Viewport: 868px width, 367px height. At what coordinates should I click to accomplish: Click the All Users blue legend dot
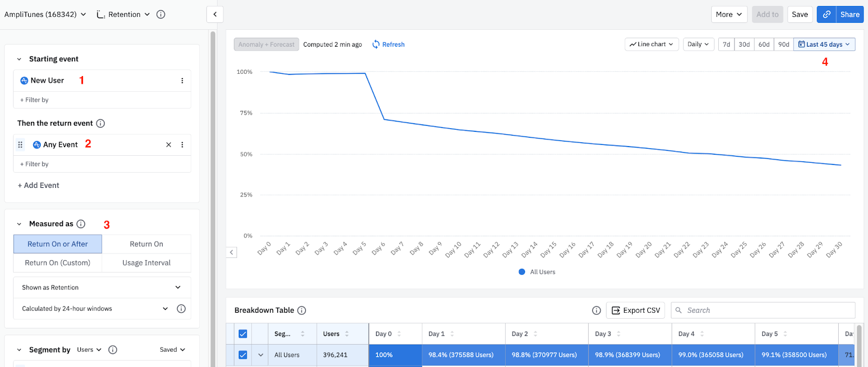tap(522, 272)
